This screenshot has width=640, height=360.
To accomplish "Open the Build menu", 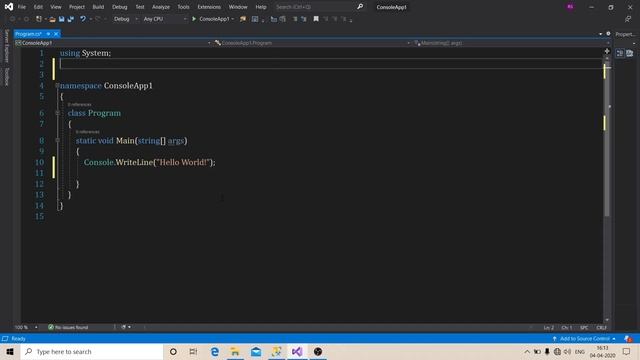I will coord(98,7).
